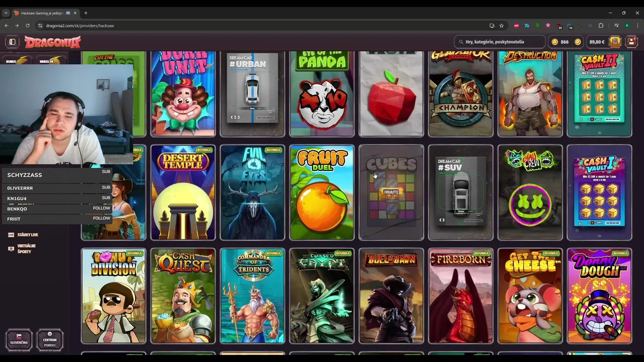Go back in browser history
The height and width of the screenshot is (362, 644).
(7, 26)
